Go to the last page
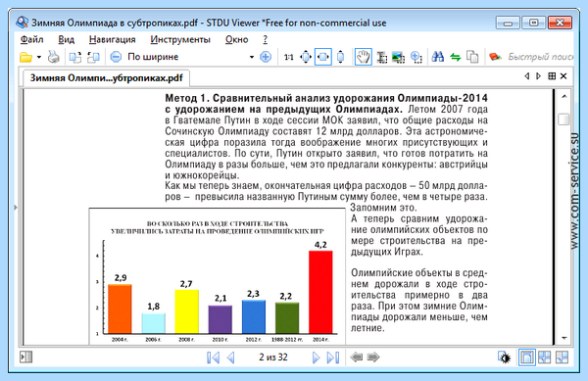 (x=333, y=357)
